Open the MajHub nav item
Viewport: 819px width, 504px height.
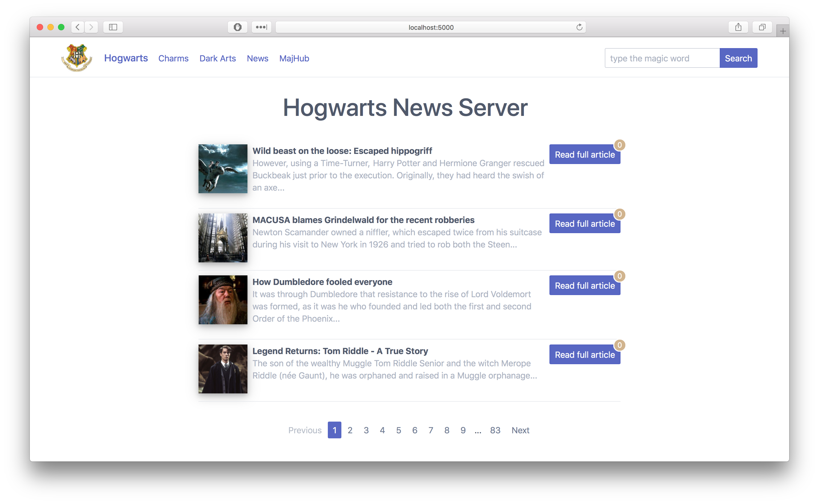click(294, 58)
